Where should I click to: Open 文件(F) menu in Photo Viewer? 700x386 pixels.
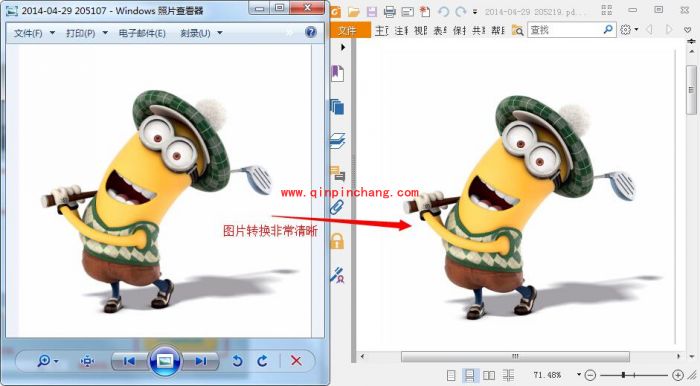(x=28, y=33)
